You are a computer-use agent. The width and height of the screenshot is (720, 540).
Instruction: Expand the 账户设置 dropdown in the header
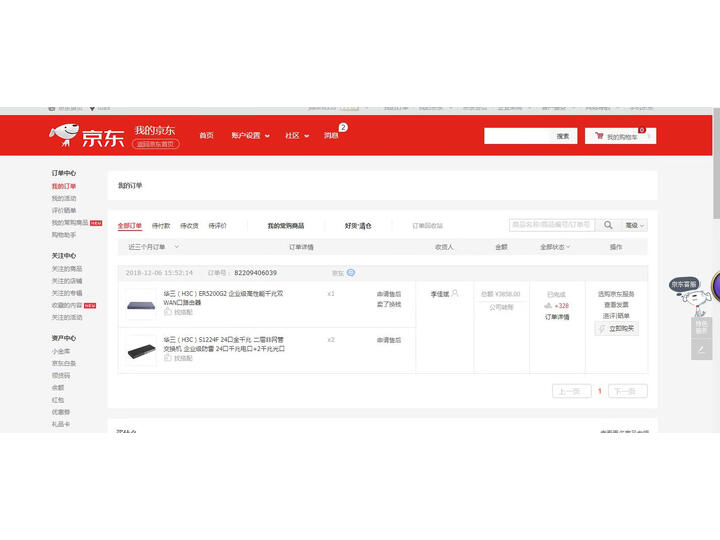[x=250, y=135]
